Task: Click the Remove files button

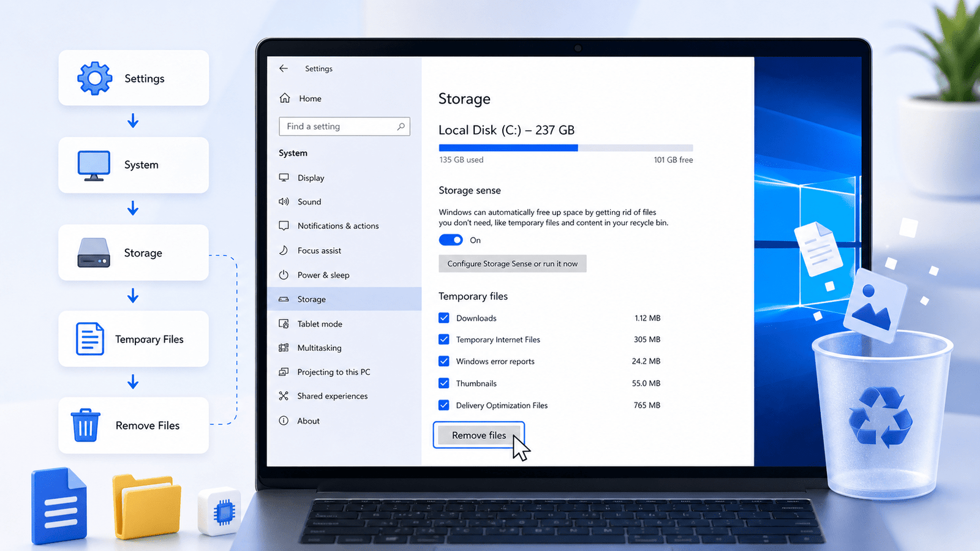Action: pyautogui.click(x=479, y=435)
